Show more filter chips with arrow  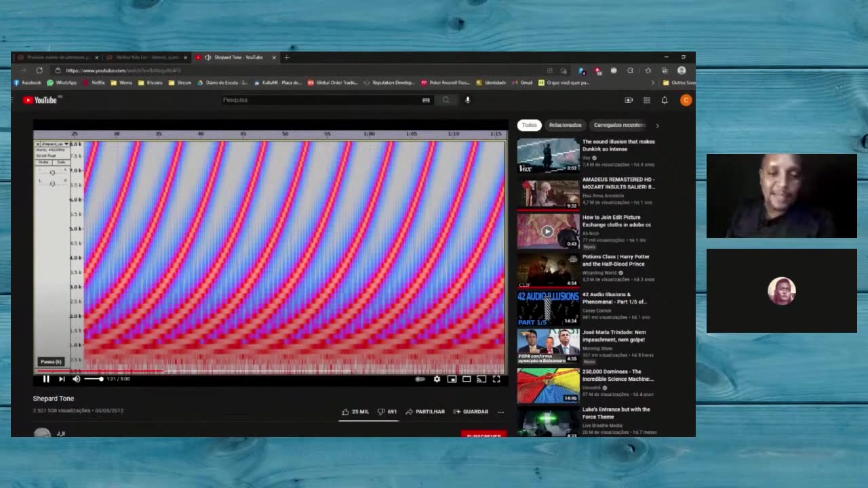coord(656,125)
